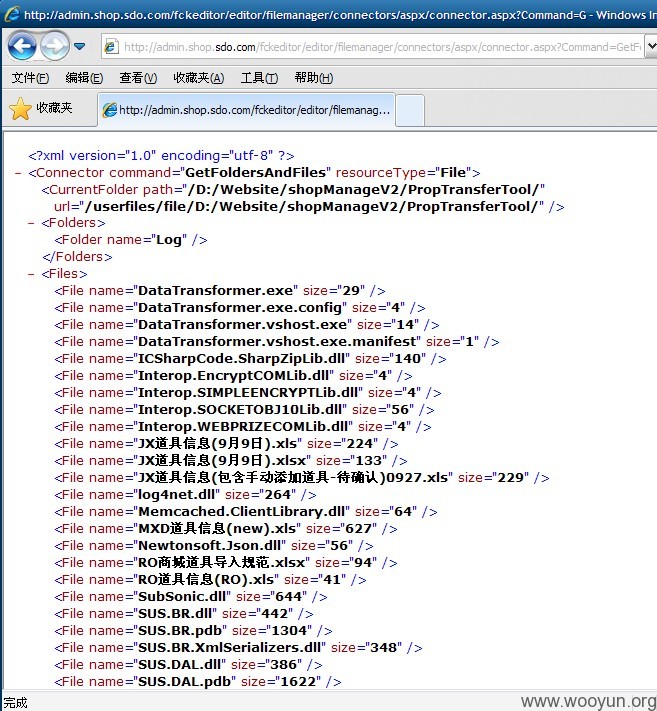
Task: Click the Interop.SOCKETOBJ10Lib.dll entry
Action: point(244,410)
